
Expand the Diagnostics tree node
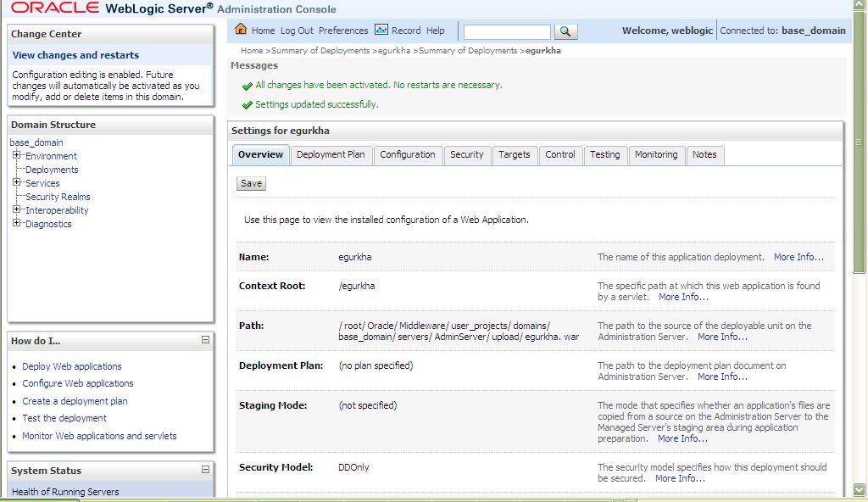pos(17,223)
